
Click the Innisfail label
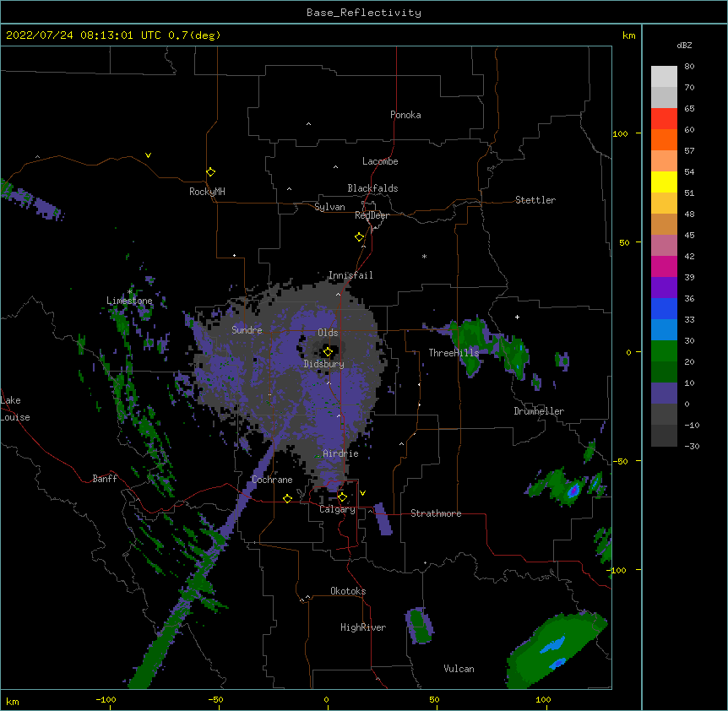(350, 275)
